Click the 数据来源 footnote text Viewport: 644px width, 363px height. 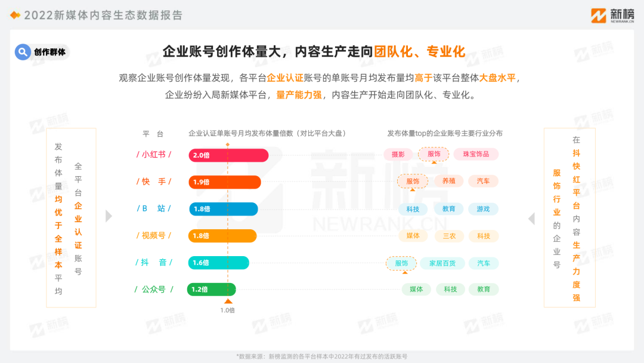(x=322, y=356)
